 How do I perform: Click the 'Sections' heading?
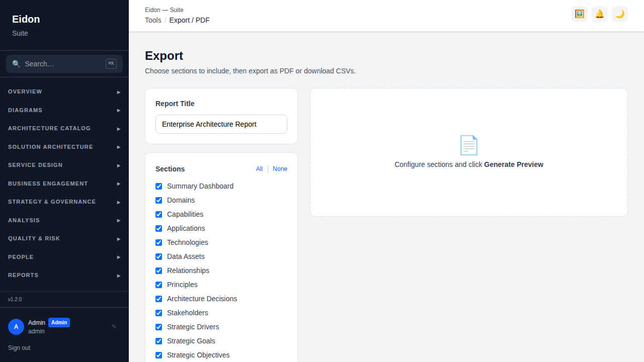[170, 169]
